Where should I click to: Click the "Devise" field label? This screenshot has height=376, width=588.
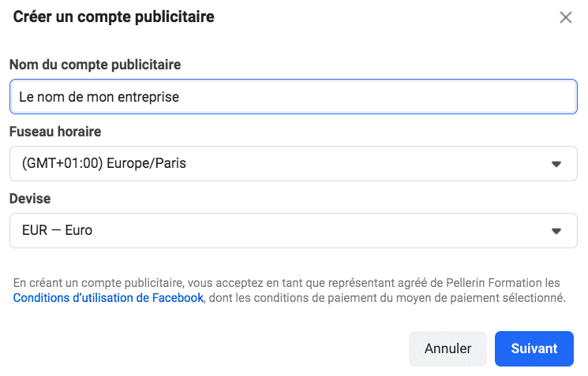point(29,199)
